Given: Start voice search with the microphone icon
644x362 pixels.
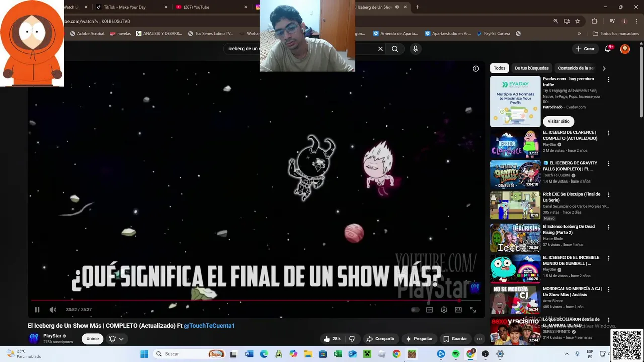Looking at the screenshot, I should point(415,49).
